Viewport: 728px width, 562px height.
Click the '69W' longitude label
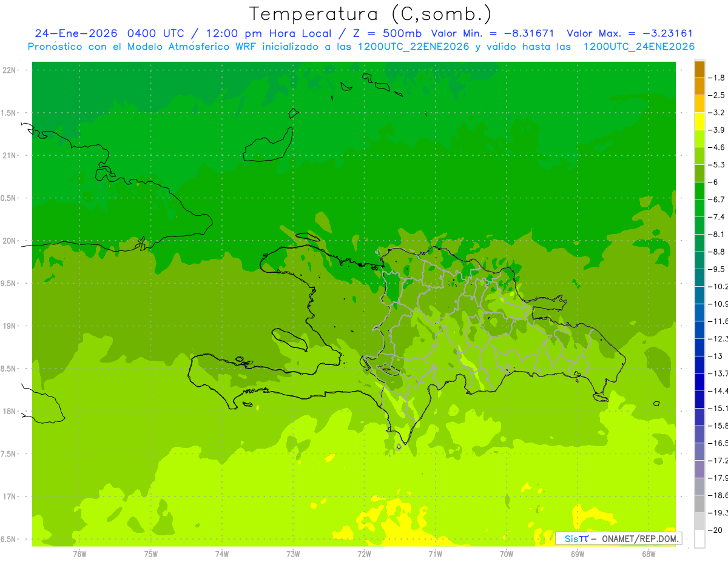[578, 554]
